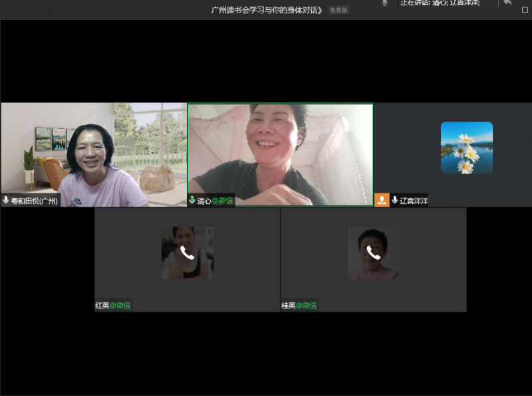
Task: Click the green mic icon next to 清心
Action: click(x=192, y=200)
